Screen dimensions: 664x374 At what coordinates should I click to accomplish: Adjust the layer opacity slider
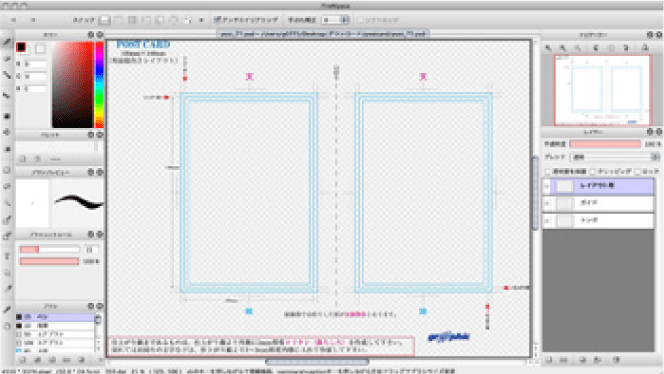[x=605, y=144]
